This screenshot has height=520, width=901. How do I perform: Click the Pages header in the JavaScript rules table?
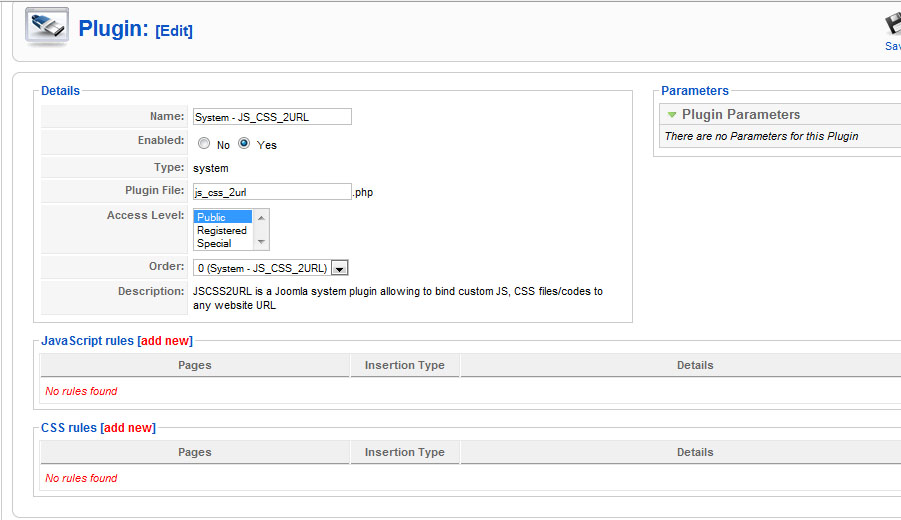[195, 365]
